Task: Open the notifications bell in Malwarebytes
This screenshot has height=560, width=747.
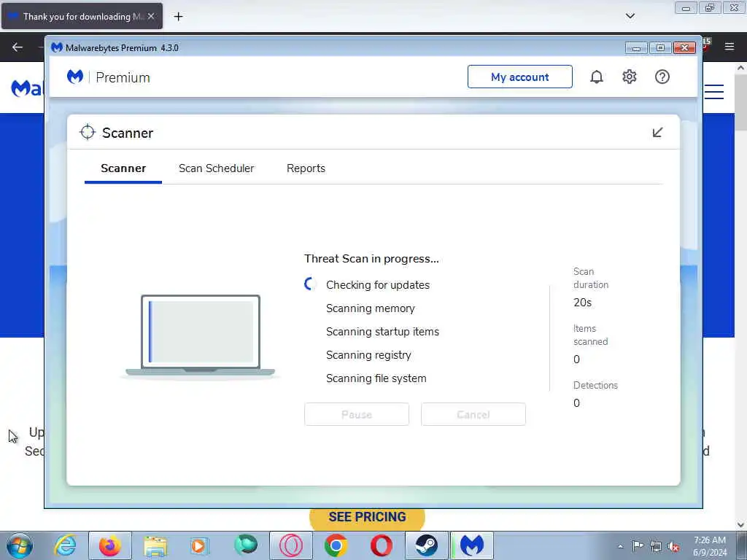Action: click(597, 77)
